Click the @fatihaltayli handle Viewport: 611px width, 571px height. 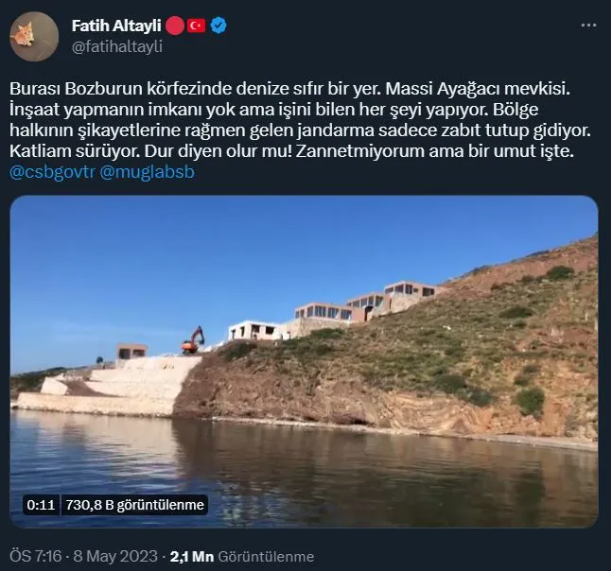pos(117,46)
